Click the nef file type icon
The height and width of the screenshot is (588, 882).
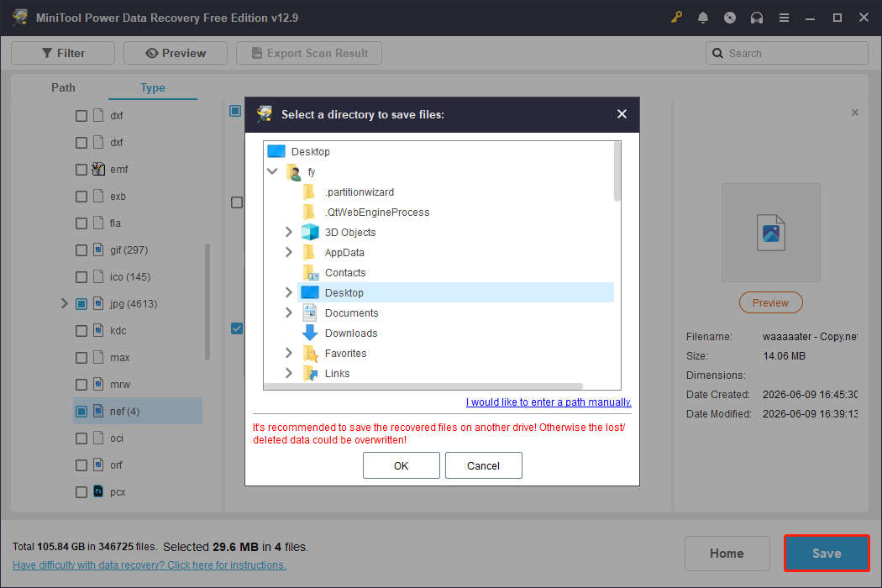click(x=98, y=411)
